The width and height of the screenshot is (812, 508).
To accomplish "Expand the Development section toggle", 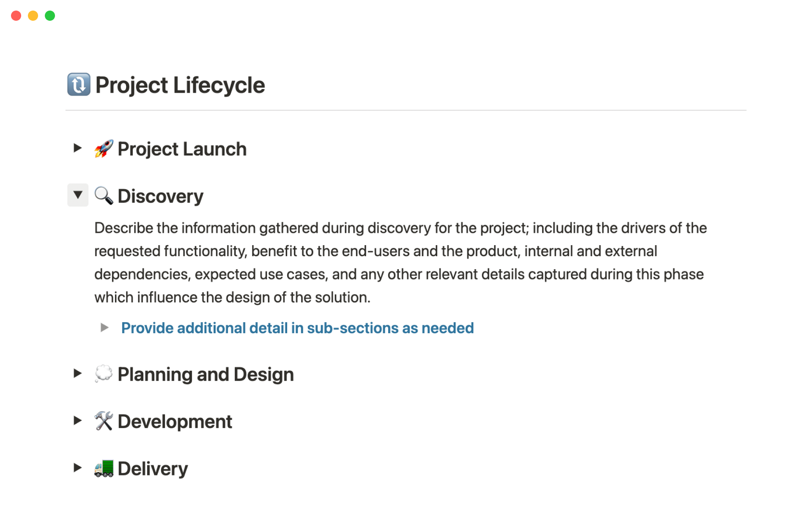I will pyautogui.click(x=77, y=420).
